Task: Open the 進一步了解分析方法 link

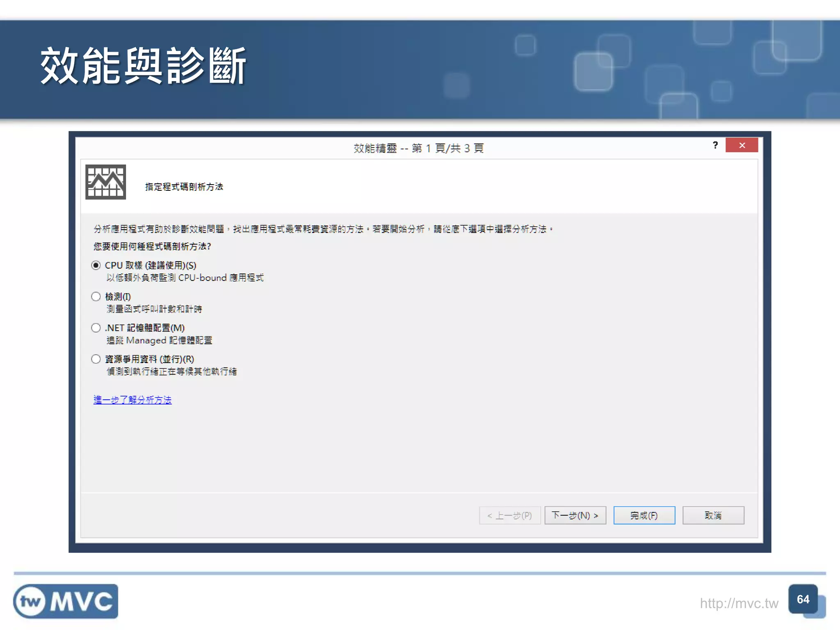Action: coord(132,400)
